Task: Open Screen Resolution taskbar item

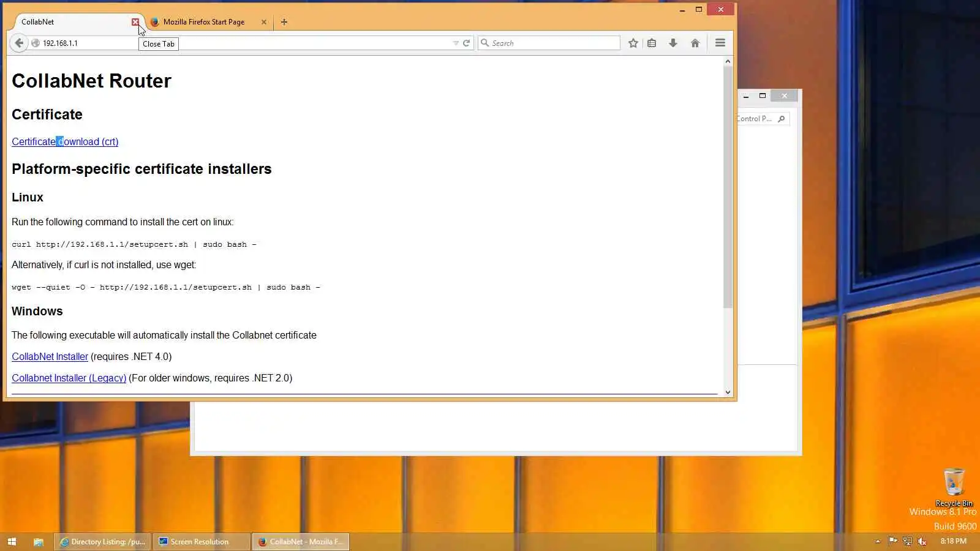Action: pyautogui.click(x=202, y=542)
